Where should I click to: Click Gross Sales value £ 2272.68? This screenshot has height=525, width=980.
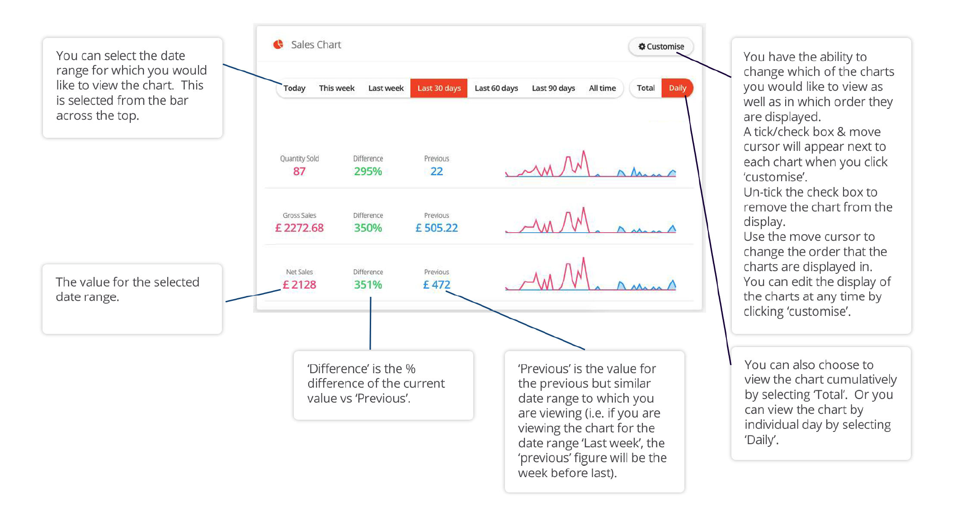pyautogui.click(x=299, y=228)
